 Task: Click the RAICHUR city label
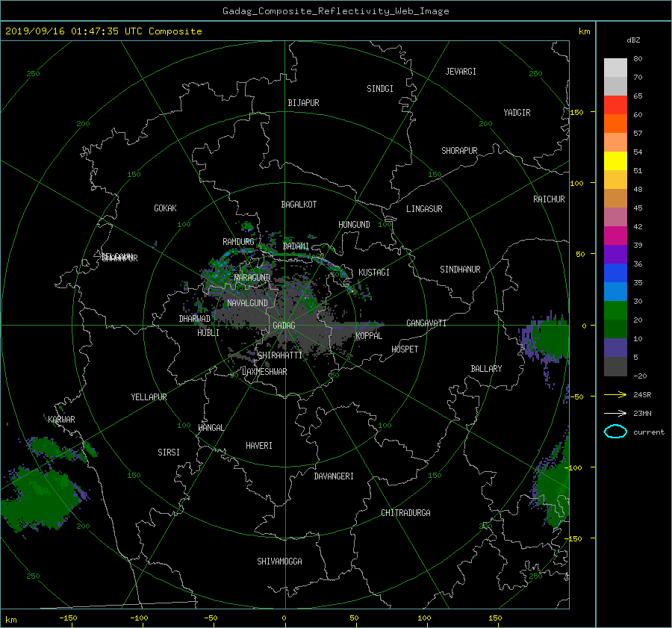(x=549, y=199)
